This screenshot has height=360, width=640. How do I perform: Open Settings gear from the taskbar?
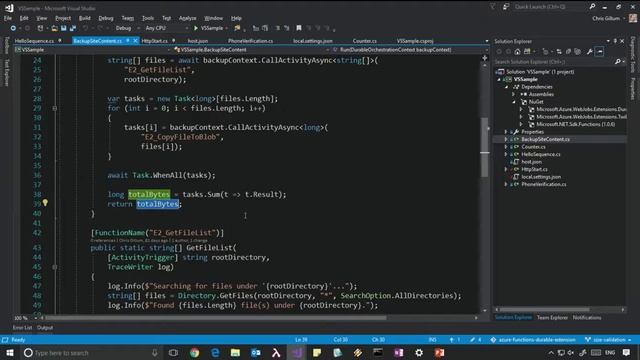point(419,352)
